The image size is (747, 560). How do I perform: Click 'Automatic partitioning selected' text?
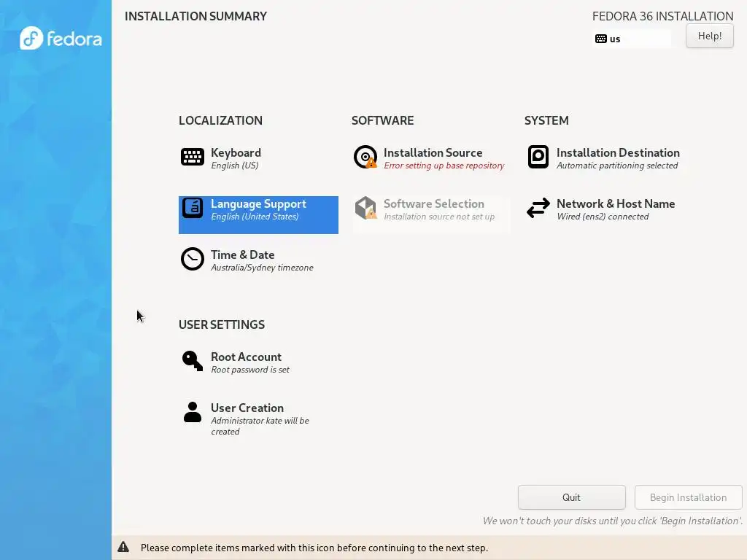(617, 166)
